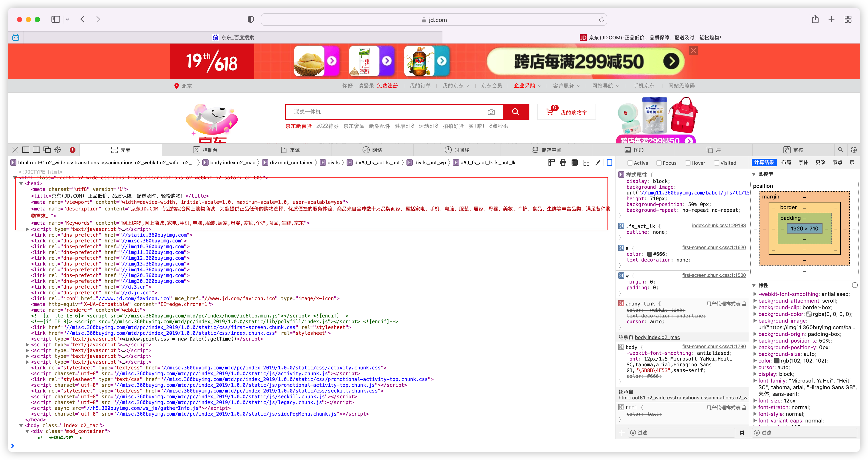This screenshot has width=868, height=460.
Task: Open the 图形 graphics tab
Action: tap(634, 150)
